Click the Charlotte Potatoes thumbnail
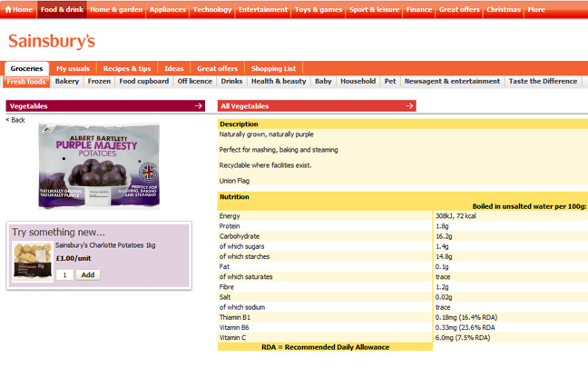Viewport: 588px width, 368px height. tap(33, 262)
